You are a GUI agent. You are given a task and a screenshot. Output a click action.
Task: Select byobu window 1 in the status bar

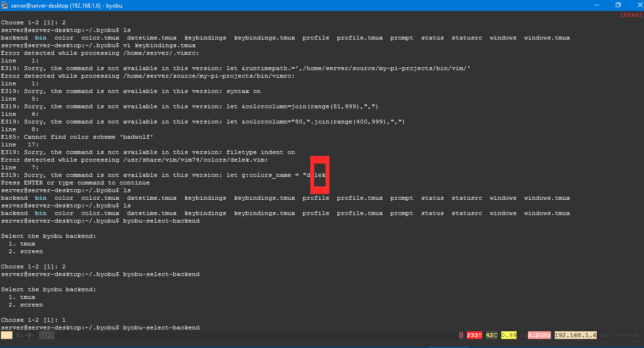pos(47,335)
